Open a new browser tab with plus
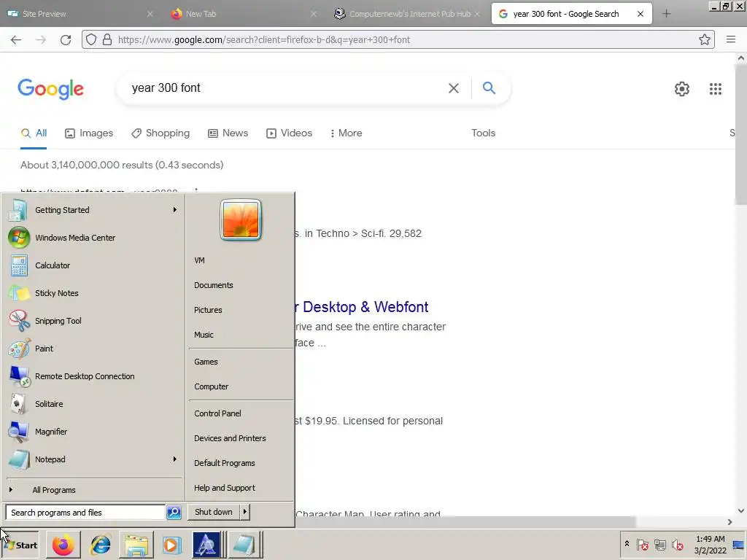Viewport: 747px width, 560px height. pyautogui.click(x=667, y=14)
